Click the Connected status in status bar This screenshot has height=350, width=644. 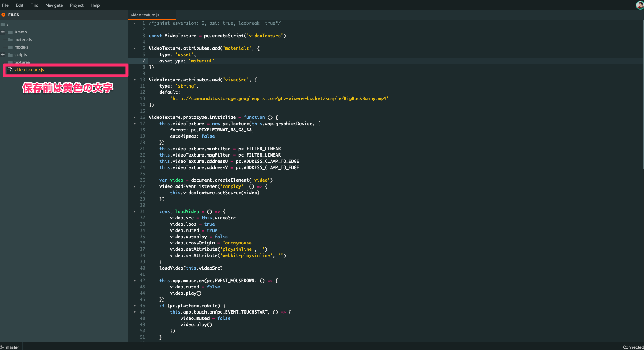click(x=633, y=347)
